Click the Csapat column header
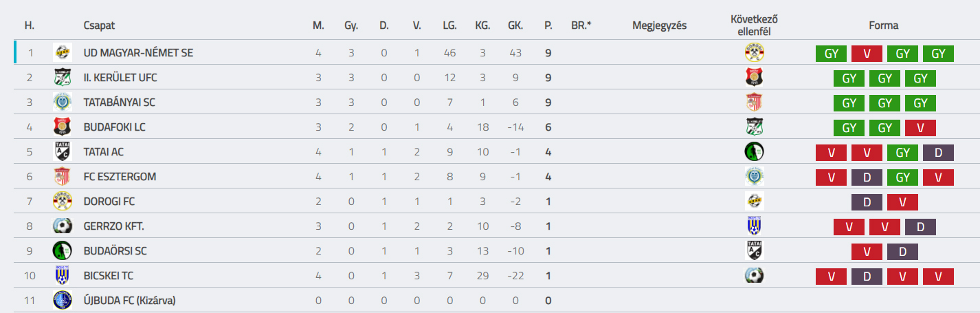Viewport: 980px width, 313px height. click(99, 25)
